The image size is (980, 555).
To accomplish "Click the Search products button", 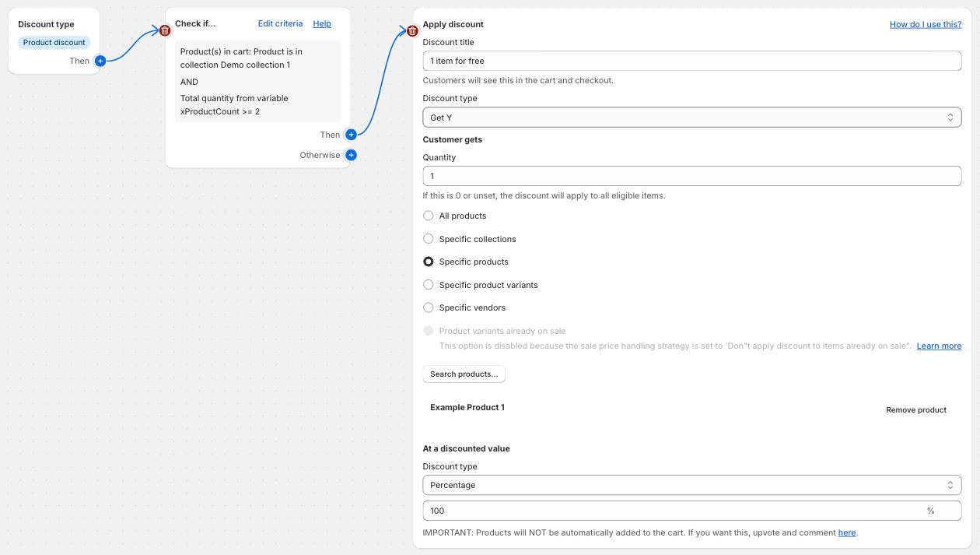I will coord(464,374).
